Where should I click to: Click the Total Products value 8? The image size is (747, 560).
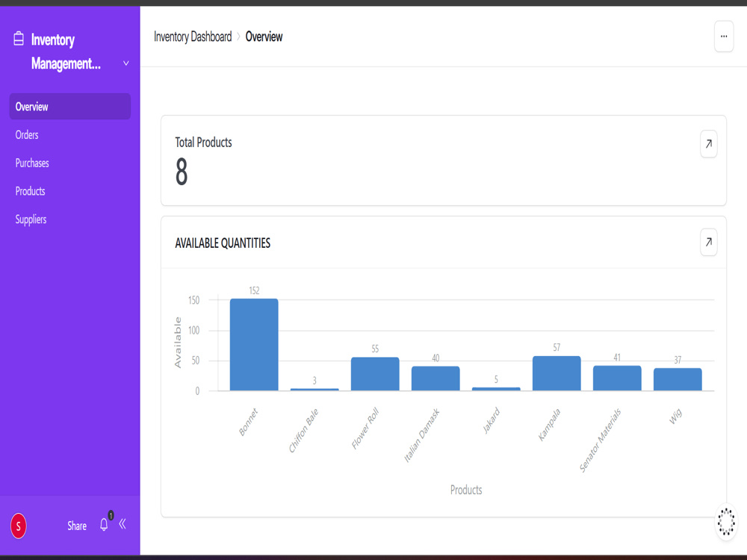[x=182, y=172]
